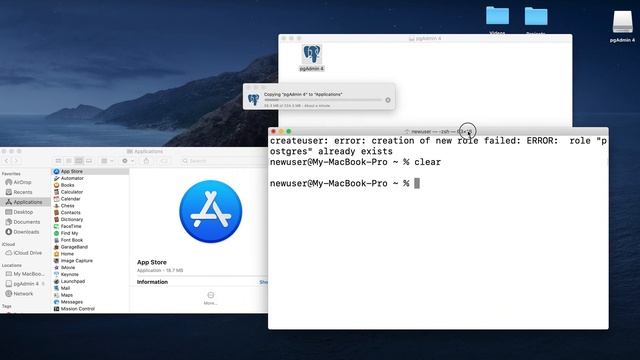Open the pgAdmin 4 elephant icon in pgAdmin window
Image resolution: width=640 pixels, height=360 pixels.
point(312,55)
